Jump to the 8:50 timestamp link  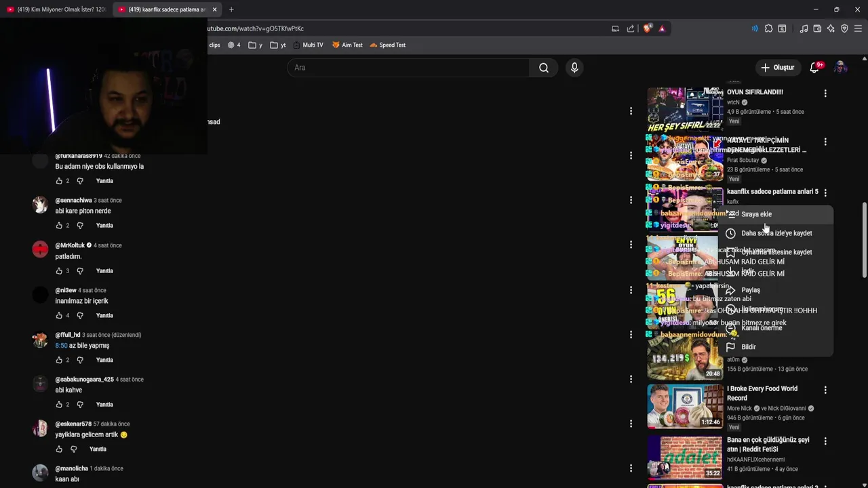click(61, 346)
